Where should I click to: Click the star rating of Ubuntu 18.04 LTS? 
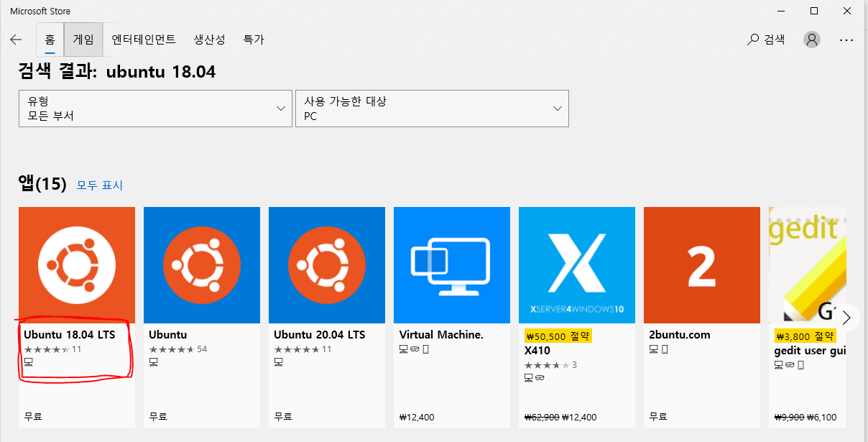tap(52, 349)
